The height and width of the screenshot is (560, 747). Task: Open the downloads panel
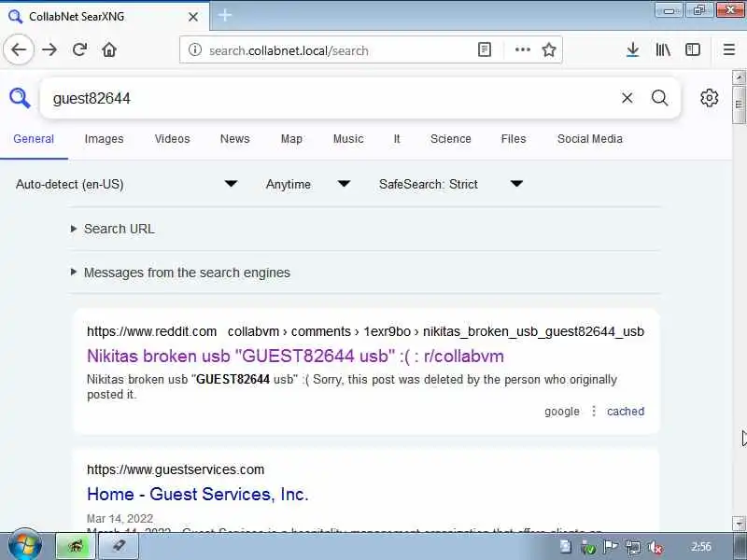632,49
